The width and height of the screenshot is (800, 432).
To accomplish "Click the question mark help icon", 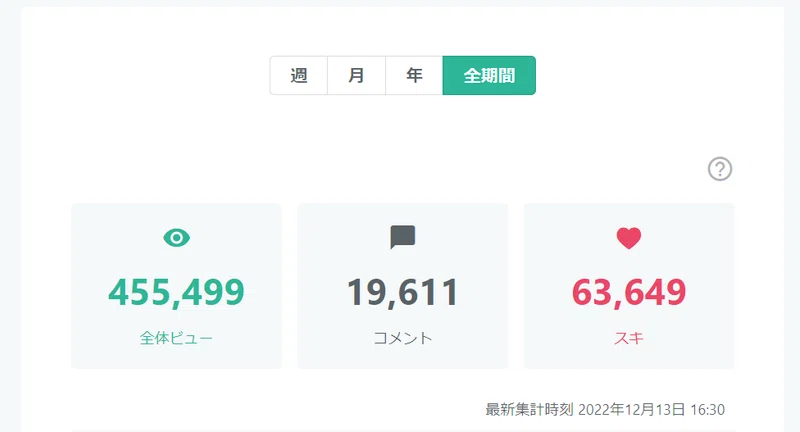I will pos(719,169).
